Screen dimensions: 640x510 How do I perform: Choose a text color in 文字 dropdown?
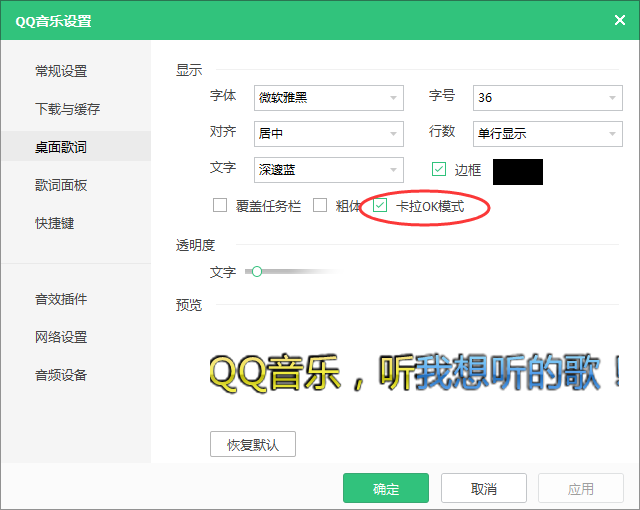329,170
